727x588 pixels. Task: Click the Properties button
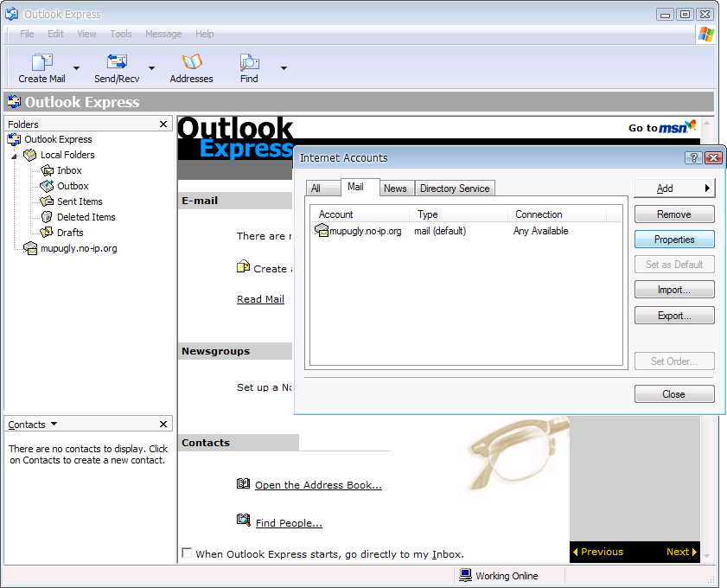pyautogui.click(x=674, y=240)
